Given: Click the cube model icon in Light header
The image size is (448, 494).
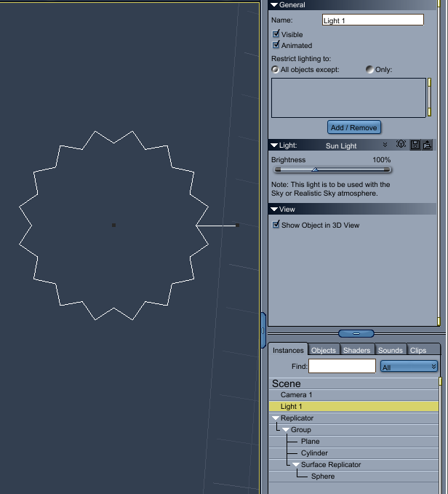Looking at the screenshot, I should (401, 145).
